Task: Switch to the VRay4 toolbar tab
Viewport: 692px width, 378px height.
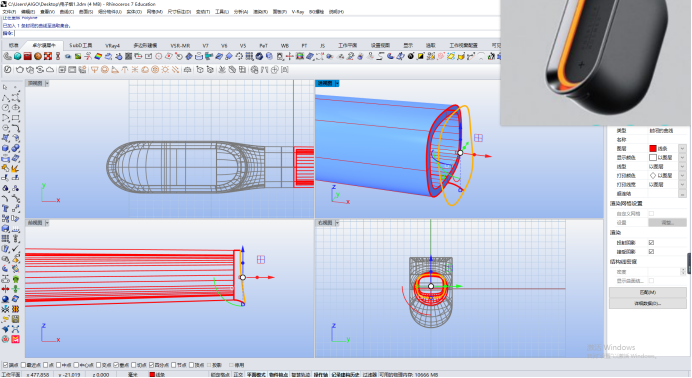Action: click(112, 45)
